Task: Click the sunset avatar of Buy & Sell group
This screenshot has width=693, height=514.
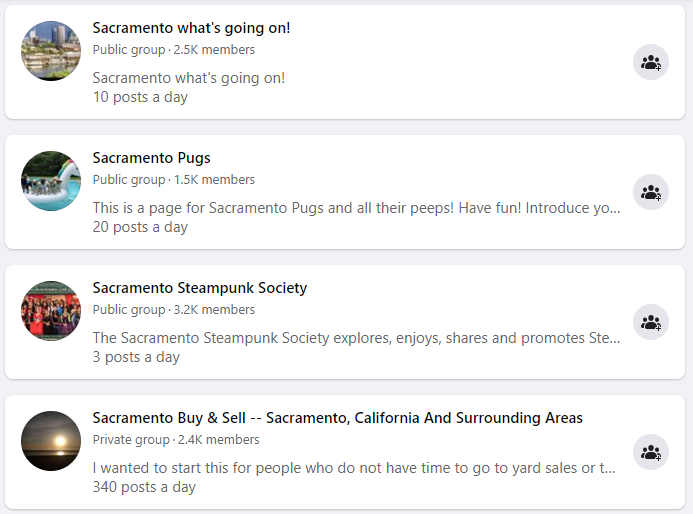Action: pyautogui.click(x=51, y=441)
